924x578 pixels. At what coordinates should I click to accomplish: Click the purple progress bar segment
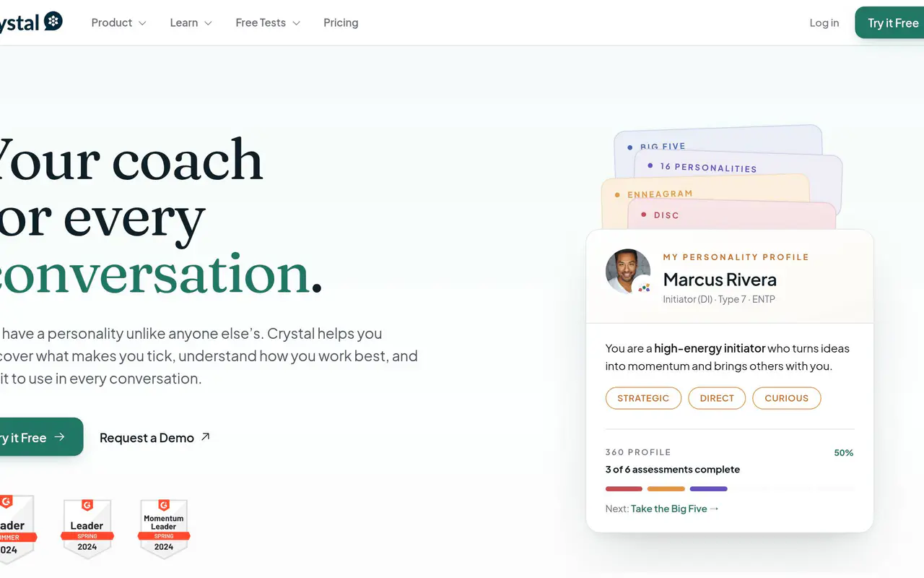click(708, 489)
